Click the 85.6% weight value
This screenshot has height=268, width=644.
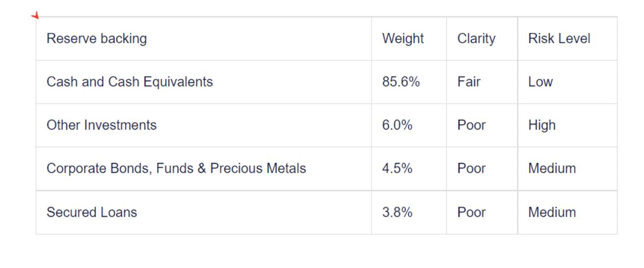pos(401,81)
